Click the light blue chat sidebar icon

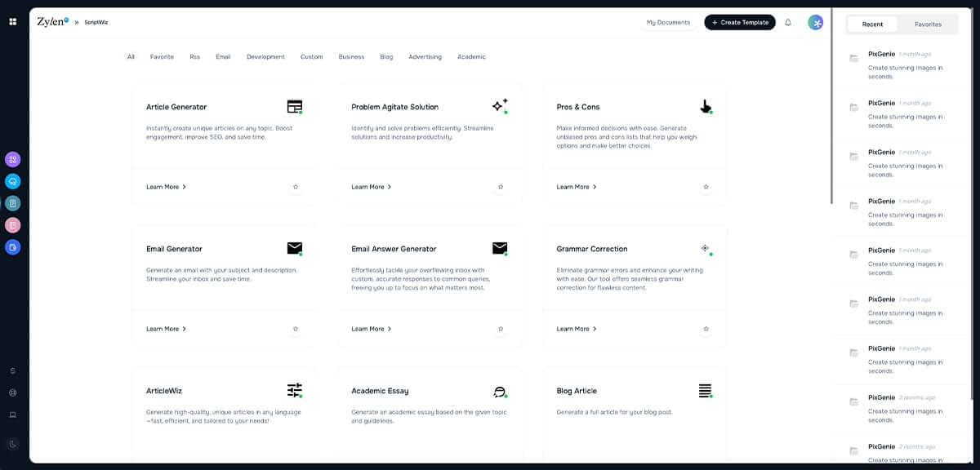click(x=12, y=181)
